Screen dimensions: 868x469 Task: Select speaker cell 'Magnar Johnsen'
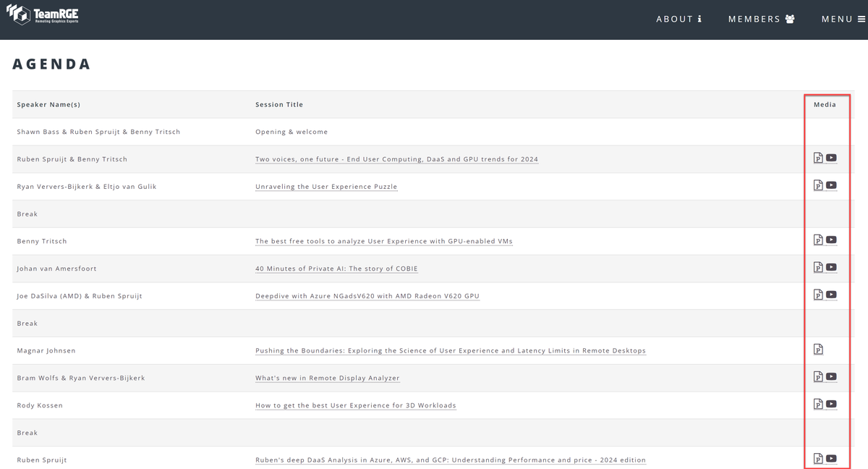(46, 350)
